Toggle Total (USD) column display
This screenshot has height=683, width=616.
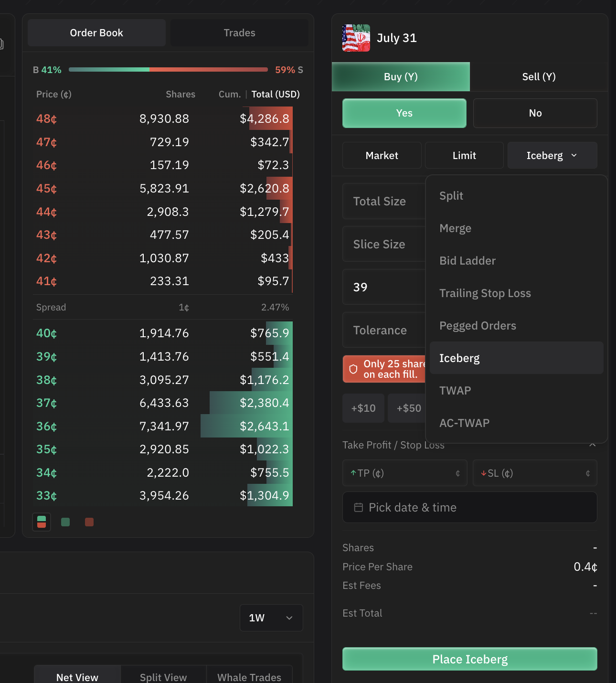[276, 94]
